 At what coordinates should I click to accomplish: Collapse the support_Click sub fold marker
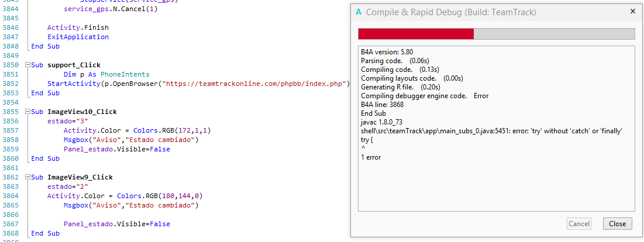click(27, 65)
